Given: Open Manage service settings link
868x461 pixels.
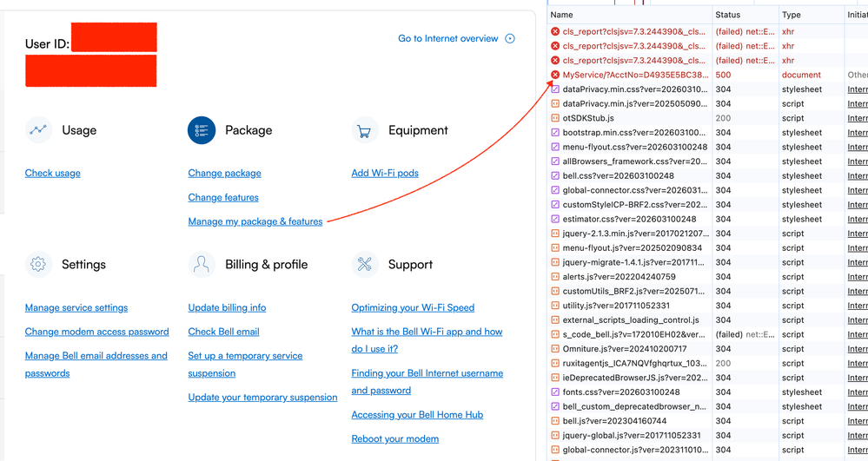Looking at the screenshot, I should click(x=76, y=307).
